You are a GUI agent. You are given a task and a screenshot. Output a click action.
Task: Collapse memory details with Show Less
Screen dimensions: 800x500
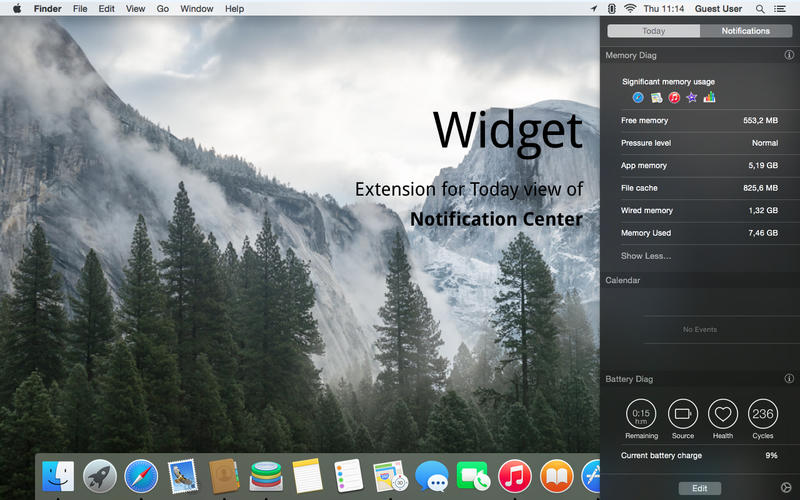pyautogui.click(x=646, y=256)
